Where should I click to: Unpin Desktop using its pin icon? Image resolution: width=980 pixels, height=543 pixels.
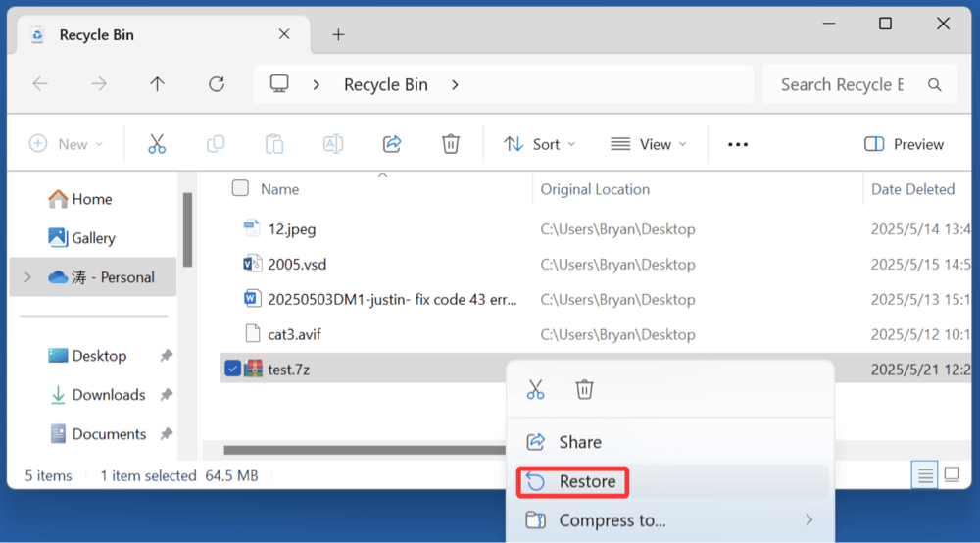pos(166,356)
